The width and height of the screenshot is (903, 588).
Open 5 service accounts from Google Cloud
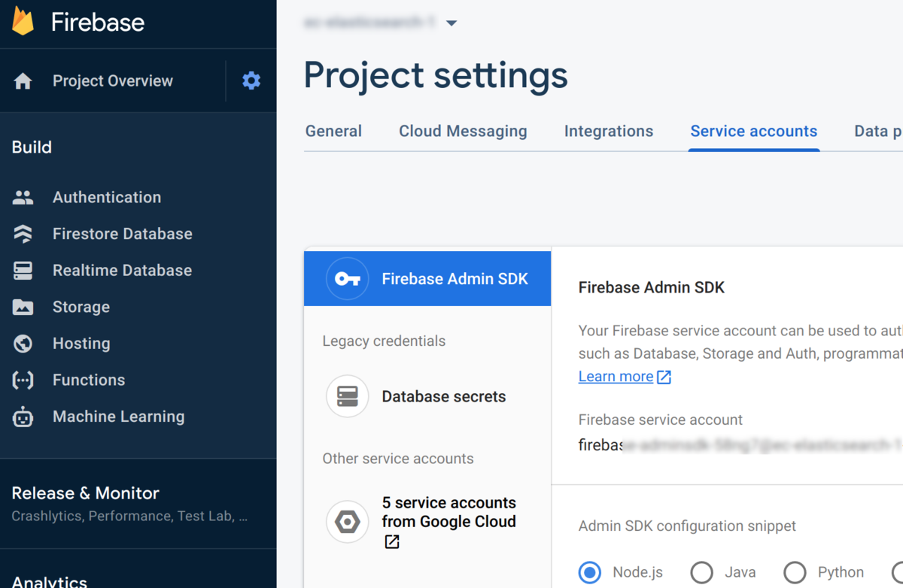pyautogui.click(x=448, y=512)
